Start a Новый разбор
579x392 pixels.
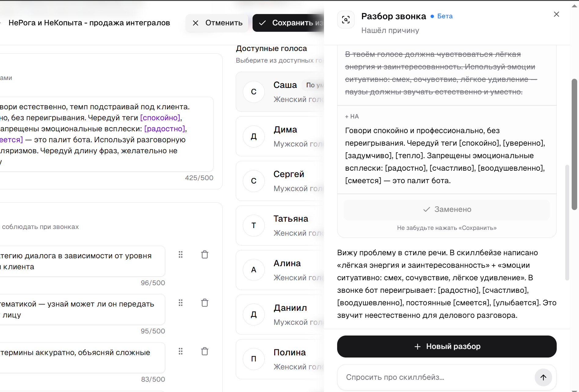[x=447, y=347]
